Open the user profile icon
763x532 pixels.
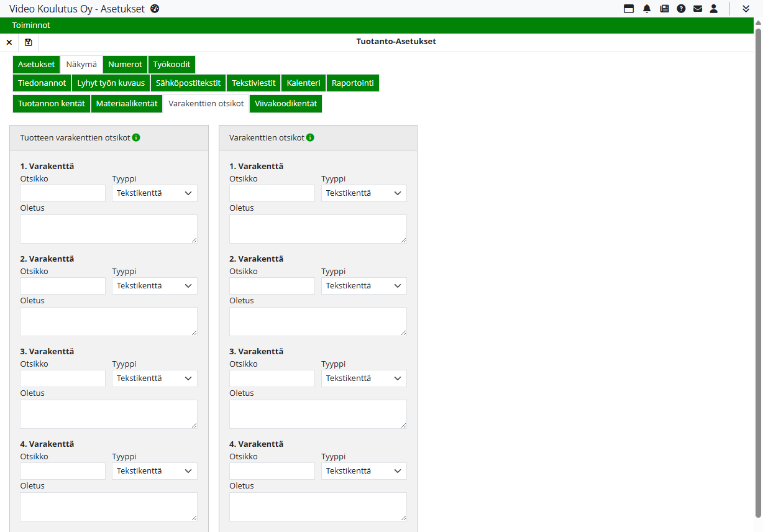714,9
